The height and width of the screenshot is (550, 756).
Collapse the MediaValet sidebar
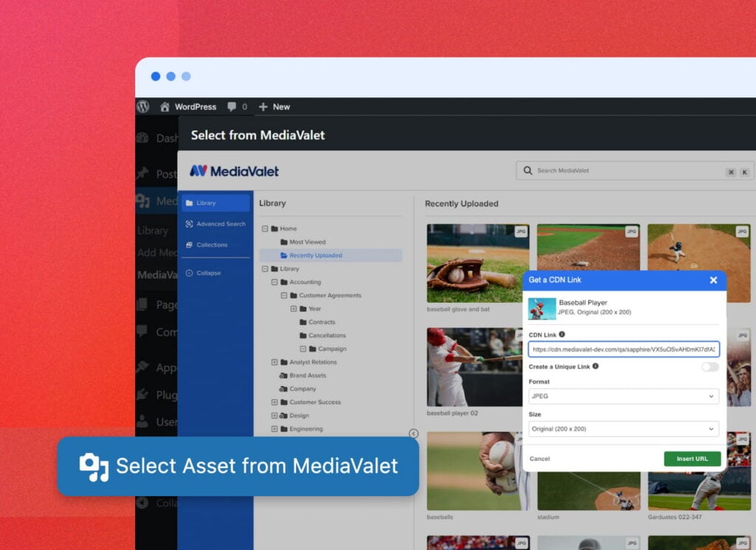point(204,273)
